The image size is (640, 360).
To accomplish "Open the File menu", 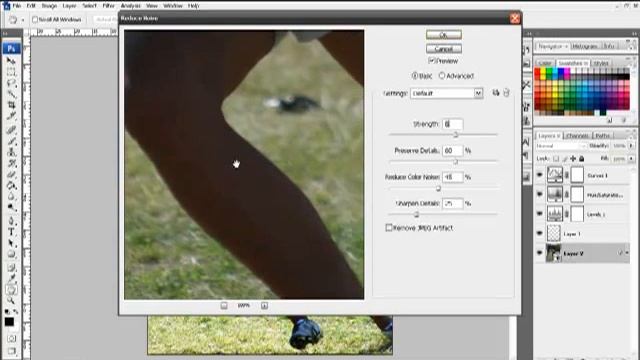I will tap(17, 6).
